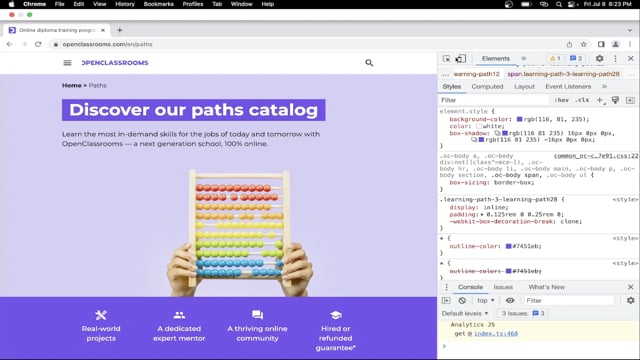The height and width of the screenshot is (360, 640).
Task: Open the Layout tab
Action: tap(524, 87)
